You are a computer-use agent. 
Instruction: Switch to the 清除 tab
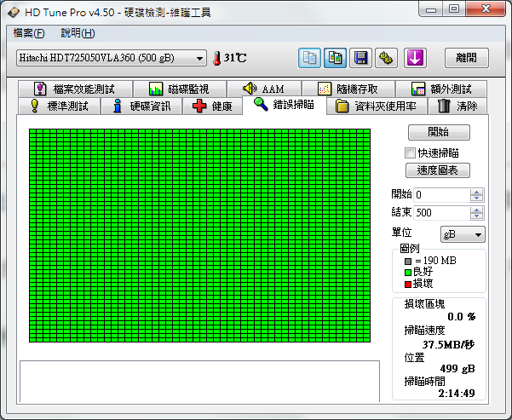457,106
